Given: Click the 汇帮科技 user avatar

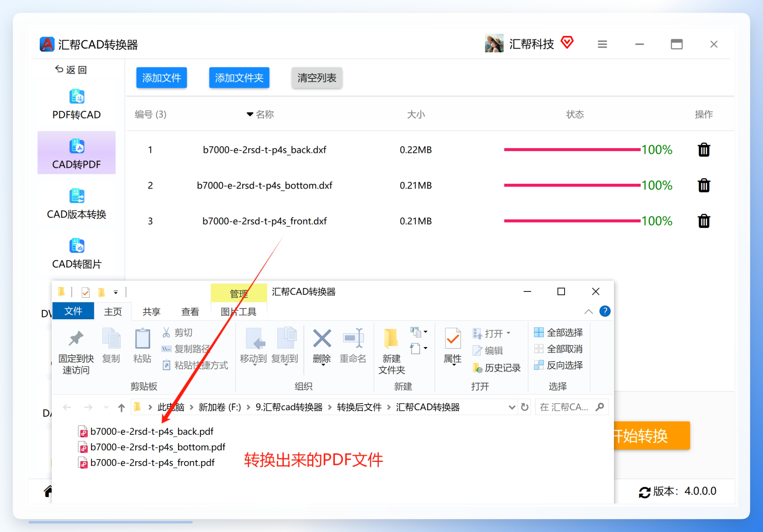Looking at the screenshot, I should coord(494,43).
